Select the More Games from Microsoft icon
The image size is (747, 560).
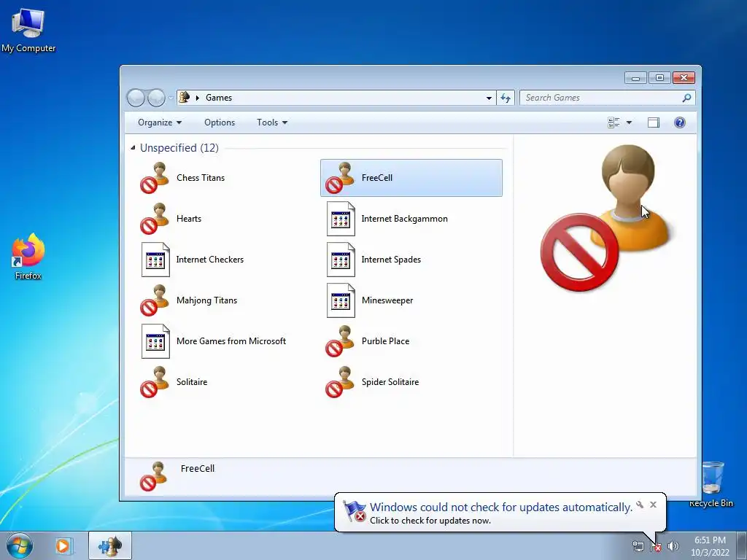click(155, 341)
